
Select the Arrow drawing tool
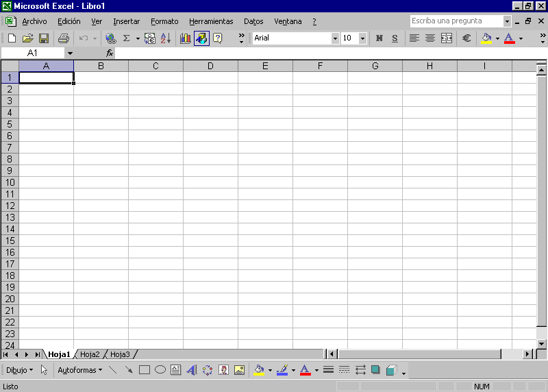128,370
